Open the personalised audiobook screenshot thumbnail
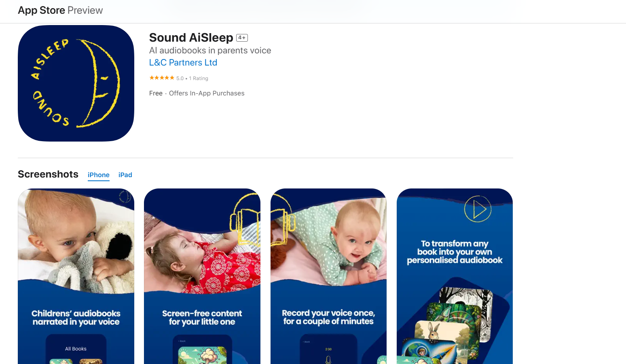Image resolution: width=626 pixels, height=364 pixels. (x=455, y=276)
